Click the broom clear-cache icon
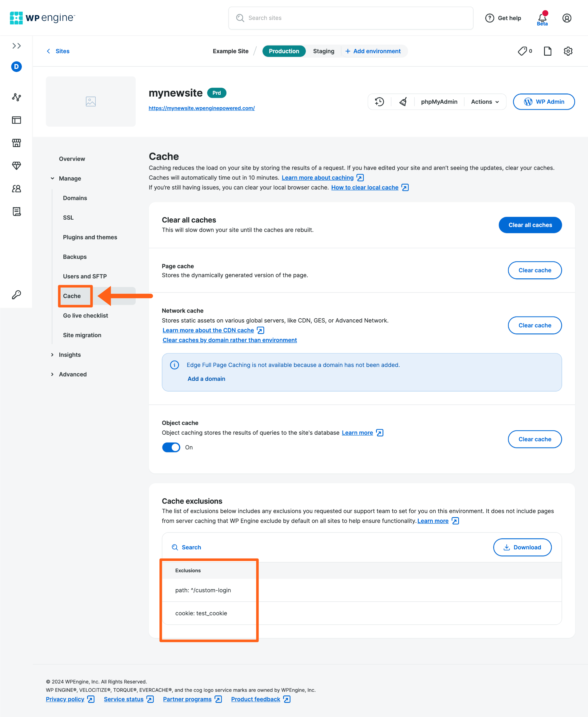Image resolution: width=588 pixels, height=717 pixels. [403, 102]
